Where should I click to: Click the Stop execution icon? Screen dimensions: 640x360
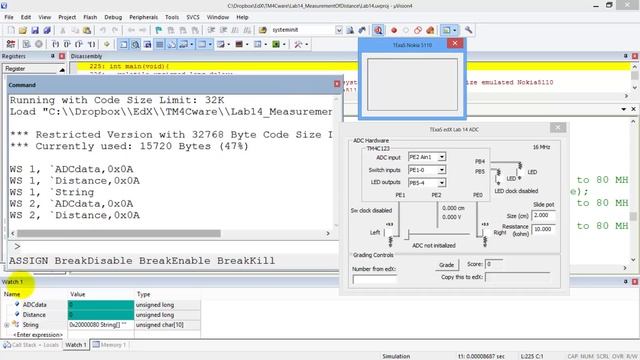(39, 44)
